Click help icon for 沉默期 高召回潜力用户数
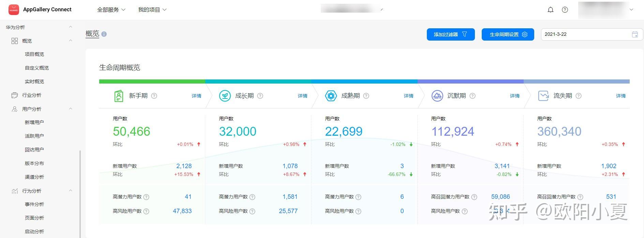 474,197
